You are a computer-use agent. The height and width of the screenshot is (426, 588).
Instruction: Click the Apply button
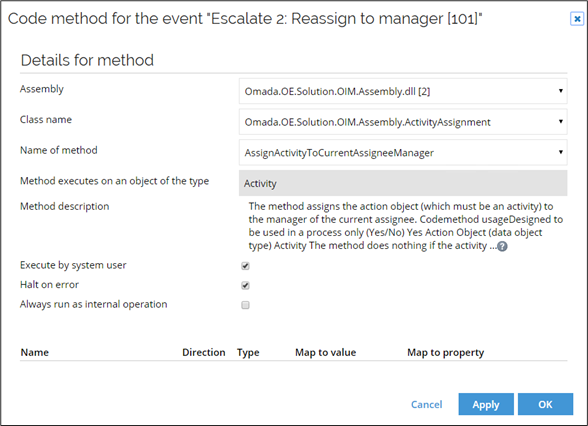click(x=486, y=404)
